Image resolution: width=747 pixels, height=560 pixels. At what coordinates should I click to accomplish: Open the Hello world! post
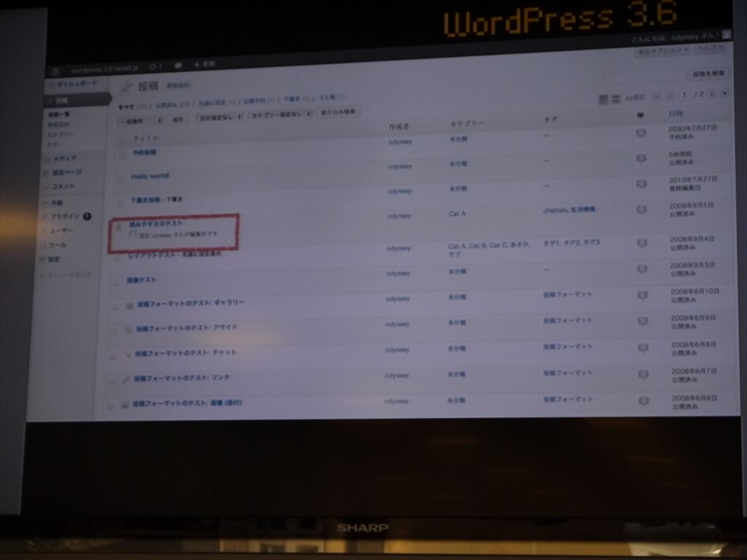[150, 176]
